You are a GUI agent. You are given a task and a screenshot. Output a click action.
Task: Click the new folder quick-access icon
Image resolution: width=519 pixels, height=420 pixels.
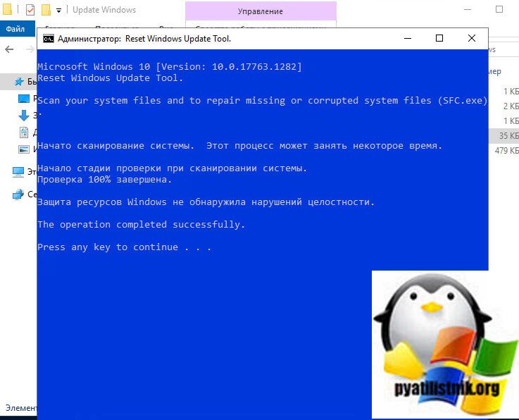(46, 10)
